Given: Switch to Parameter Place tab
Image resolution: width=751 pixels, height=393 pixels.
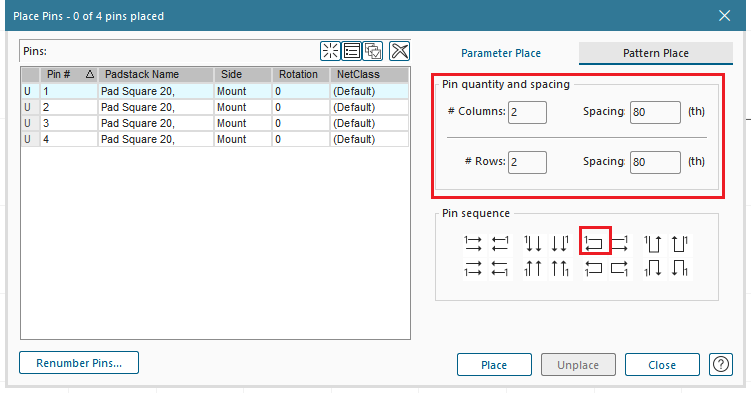Looking at the screenshot, I should tap(501, 53).
